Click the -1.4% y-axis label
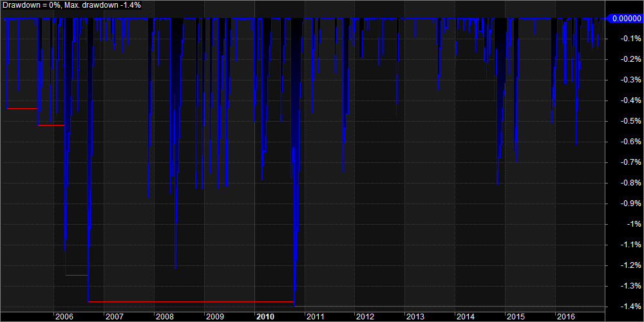644x322 pixels. coord(630,307)
